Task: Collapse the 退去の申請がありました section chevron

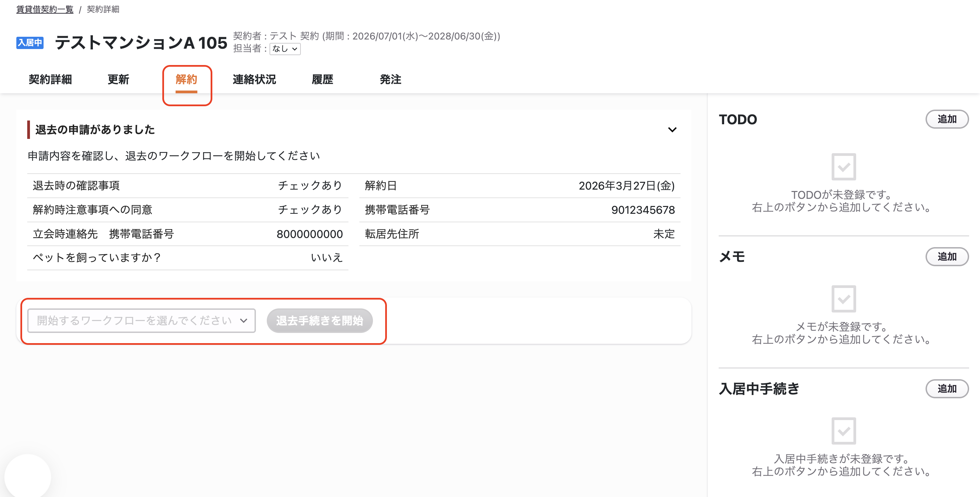Action: point(672,130)
